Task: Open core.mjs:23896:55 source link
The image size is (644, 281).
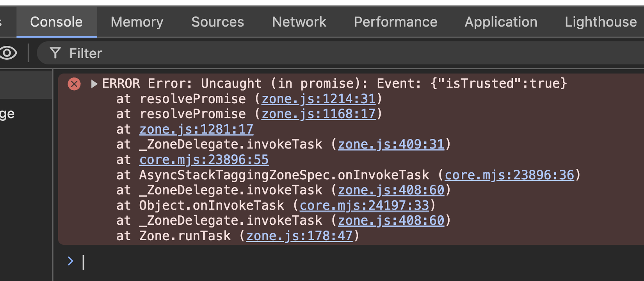Action: pyautogui.click(x=204, y=159)
